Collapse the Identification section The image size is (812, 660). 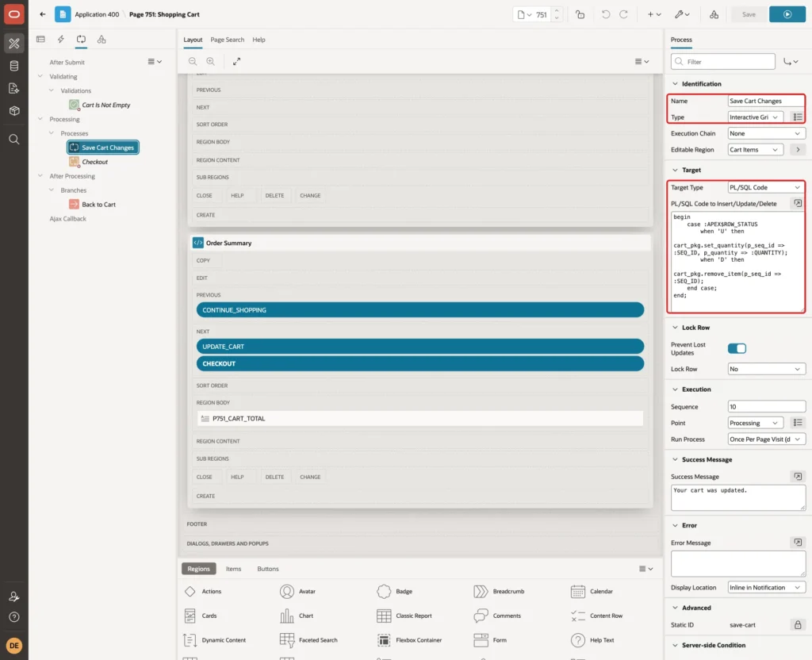tap(675, 83)
